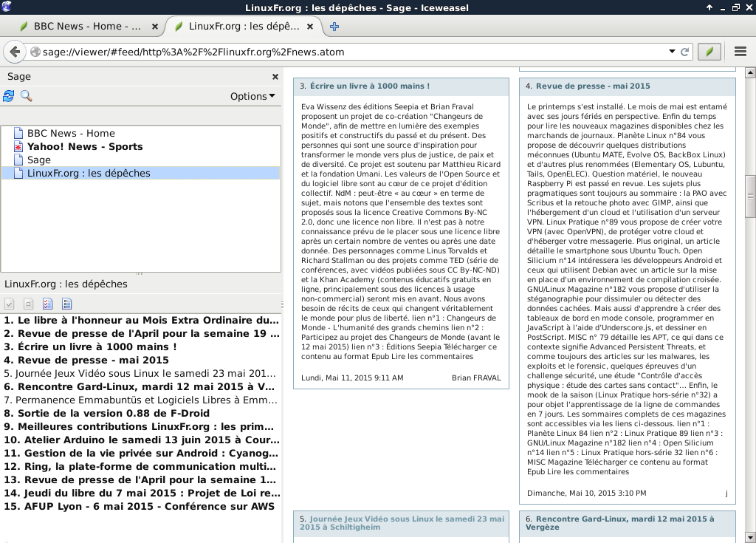Open list item 5 Journée Jeux Vidéo
Viewport: 756px width, 543px height.
click(x=141, y=373)
